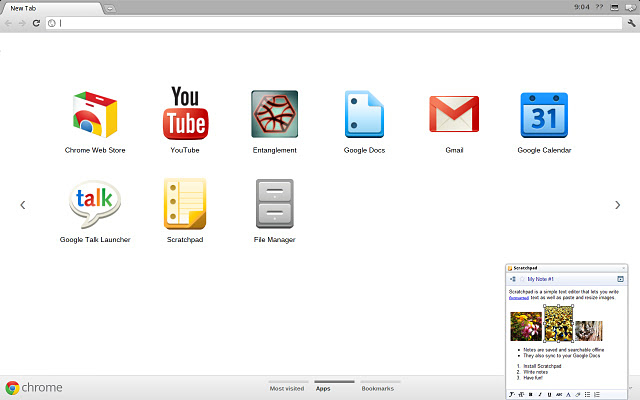
Task: Reload the page with the refresh button
Action: 36,23
